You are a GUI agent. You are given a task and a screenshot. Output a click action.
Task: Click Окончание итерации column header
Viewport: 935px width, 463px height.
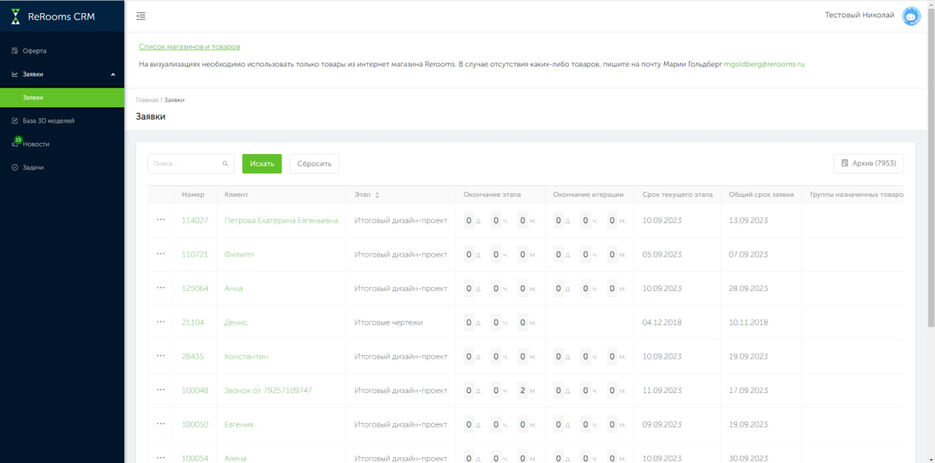(x=588, y=195)
